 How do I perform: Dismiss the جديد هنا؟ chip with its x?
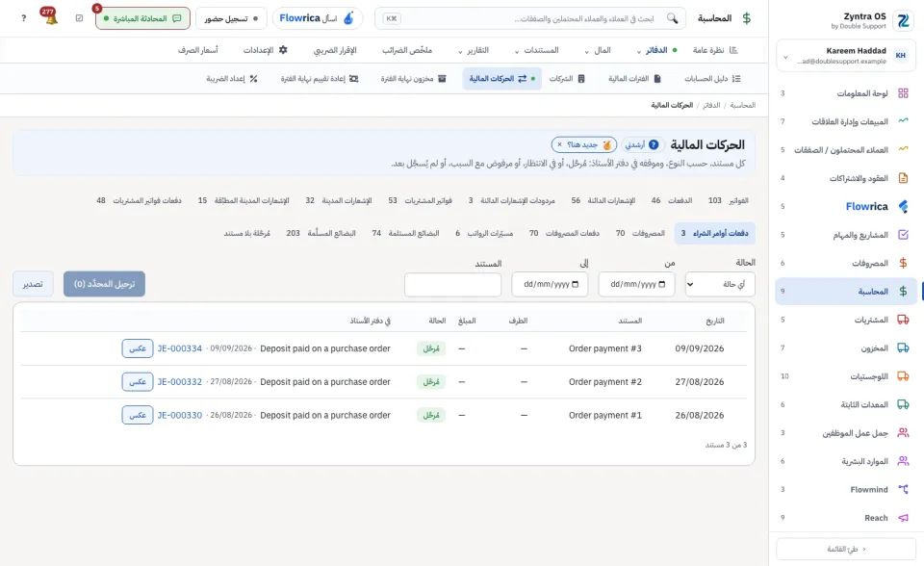point(559,144)
